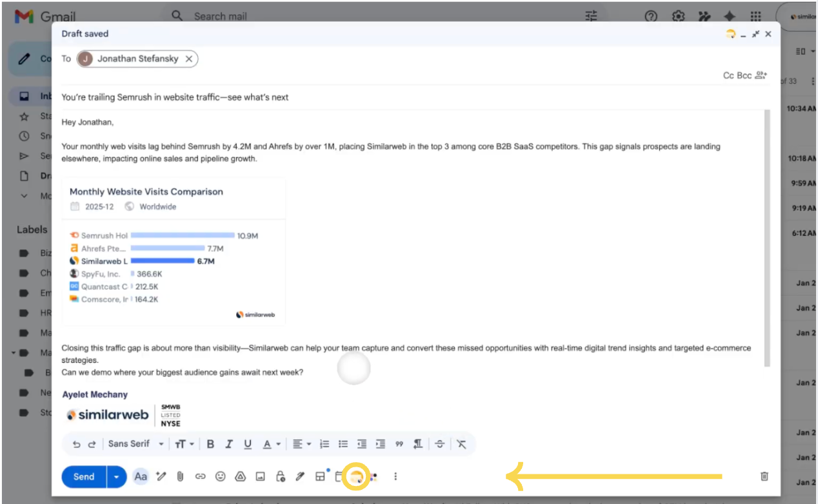Open Gmail settings gear
This screenshot has width=818, height=504.
click(678, 16)
